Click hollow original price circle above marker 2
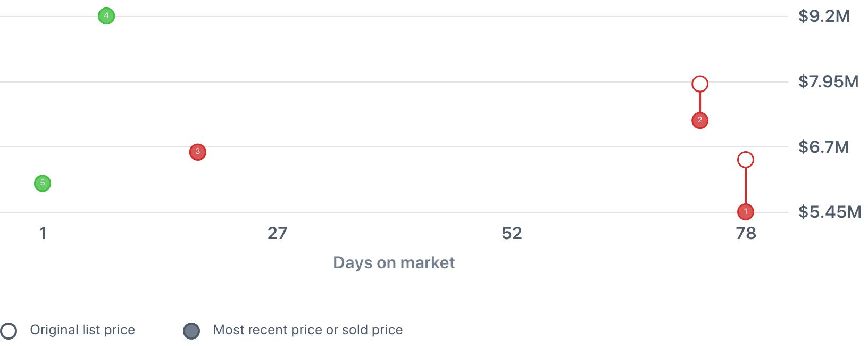This screenshot has width=868, height=346. [x=700, y=84]
